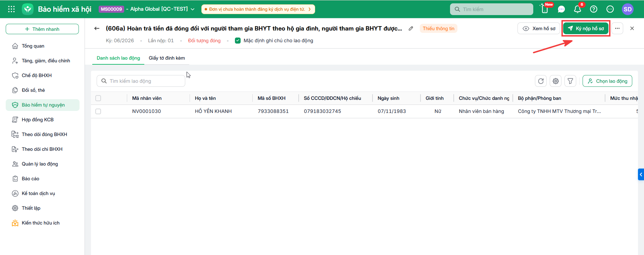The height and width of the screenshot is (255, 644).
Task: Click birth date 07/11/1983
Action: coord(392,111)
